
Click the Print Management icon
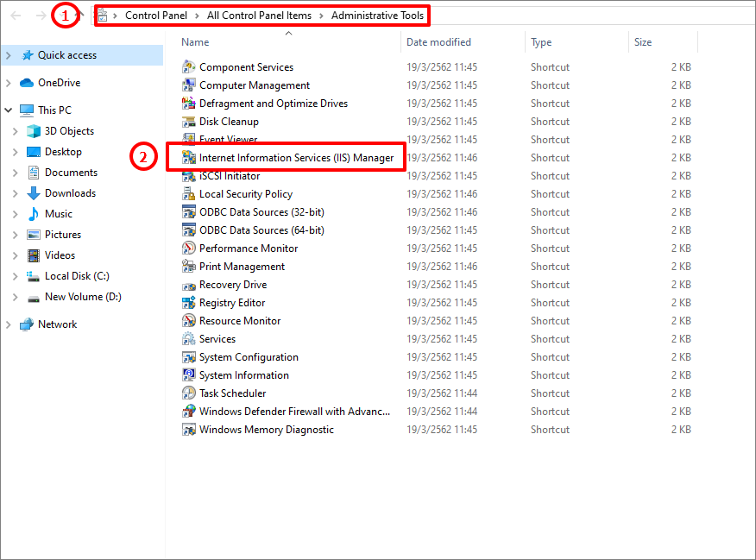point(188,267)
